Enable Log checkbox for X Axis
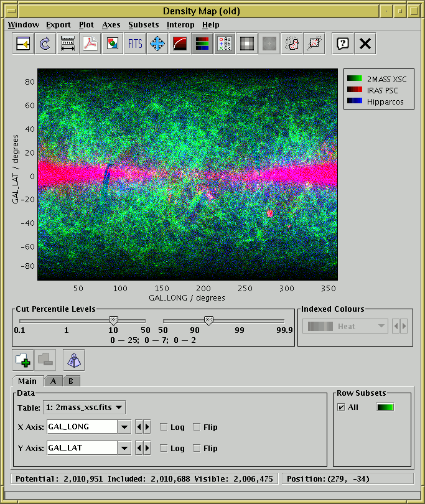This screenshot has height=504, width=425. point(164,427)
